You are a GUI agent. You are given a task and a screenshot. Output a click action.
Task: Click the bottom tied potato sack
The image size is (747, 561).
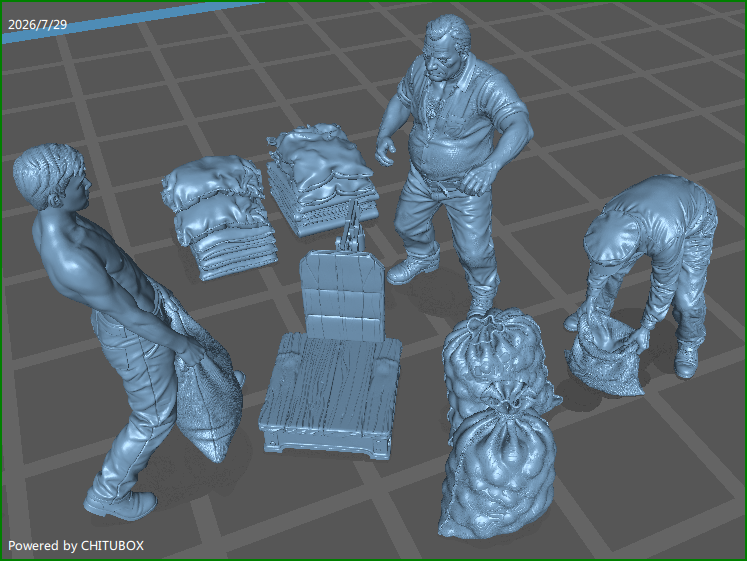coord(498,471)
